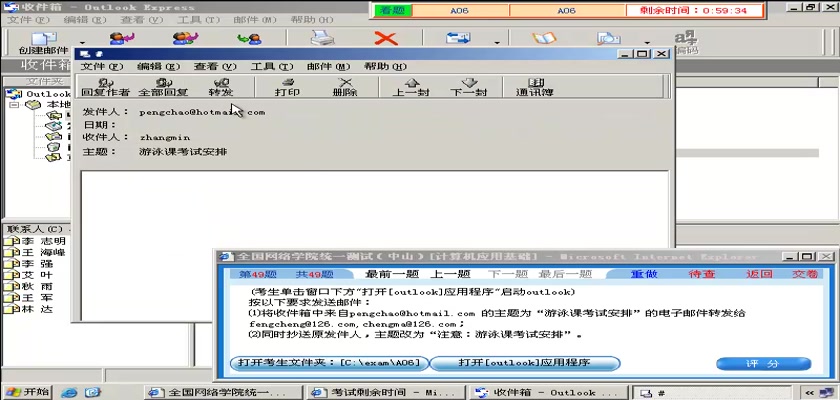Click recipient name zhangmin
Image resolution: width=840 pixels, height=400 pixels.
tap(165, 137)
